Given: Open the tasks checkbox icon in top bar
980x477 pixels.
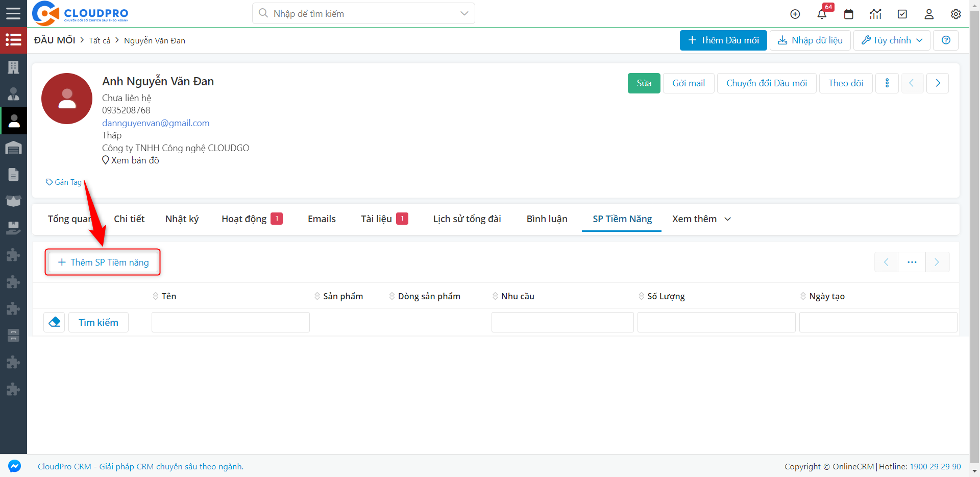Looking at the screenshot, I should click(902, 14).
